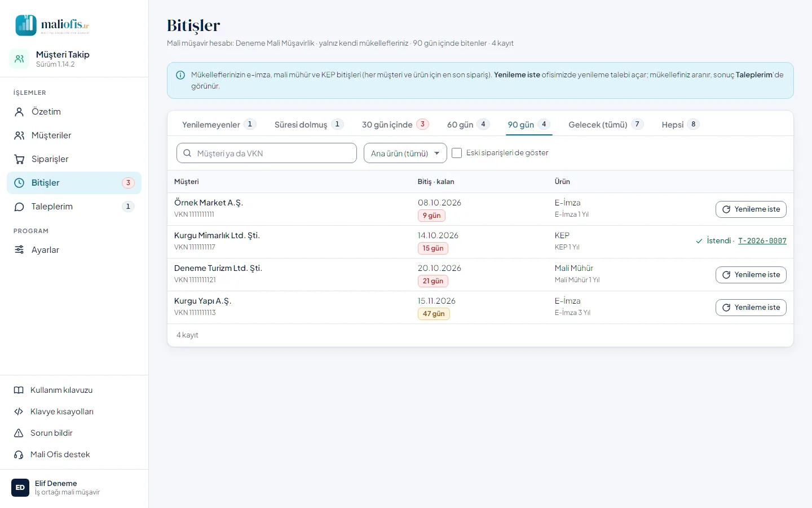Enable Eski siparişleri de göster checkbox
Image resolution: width=812 pixels, height=508 pixels.
point(457,153)
